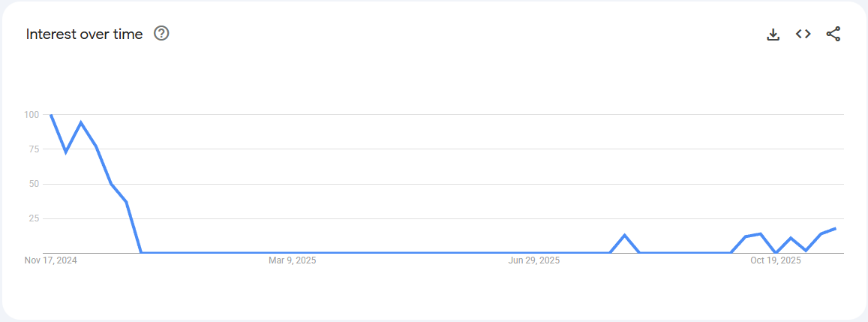Download the chart data as CSV
Image resolution: width=868 pixels, height=322 pixels.
[x=773, y=34]
